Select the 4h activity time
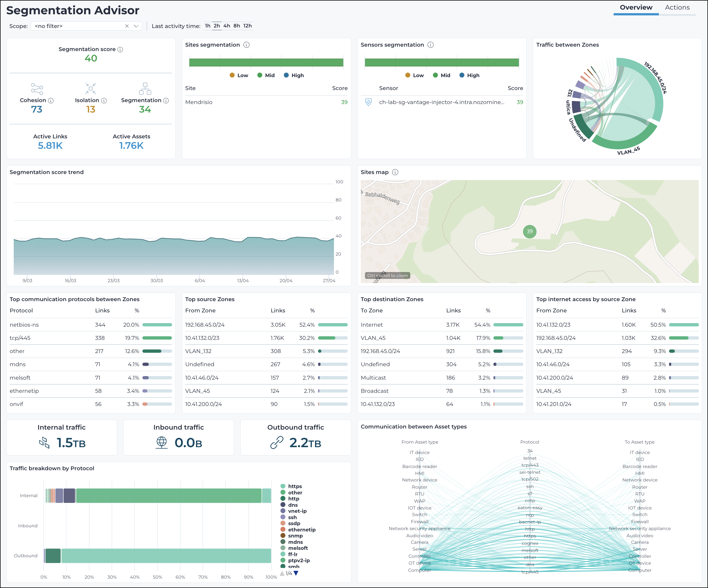The width and height of the screenshot is (708, 588). [x=227, y=26]
